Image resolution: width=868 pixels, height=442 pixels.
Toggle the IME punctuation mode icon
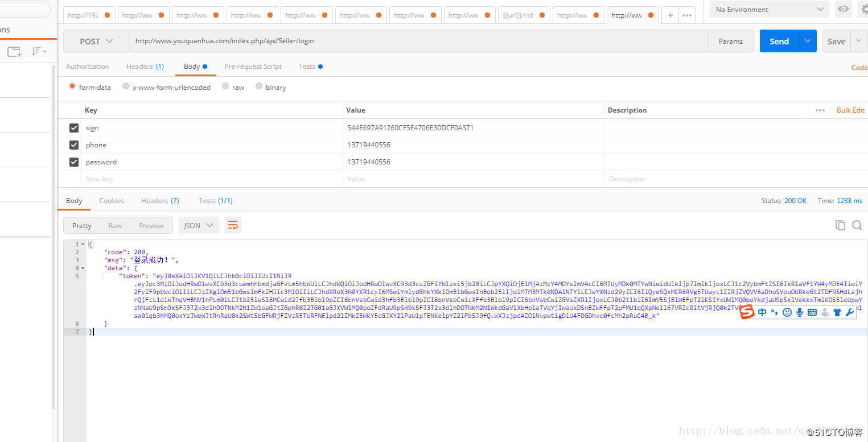775,312
